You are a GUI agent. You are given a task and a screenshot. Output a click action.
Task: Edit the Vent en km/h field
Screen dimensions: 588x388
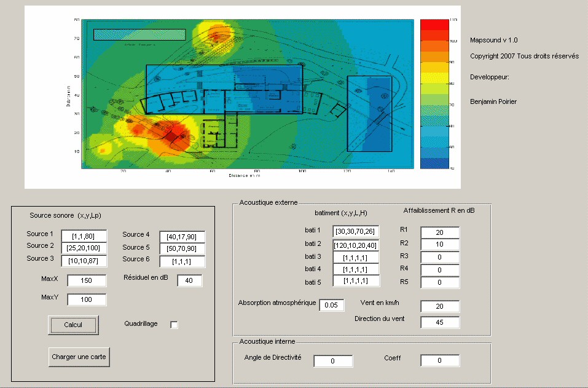coord(440,306)
